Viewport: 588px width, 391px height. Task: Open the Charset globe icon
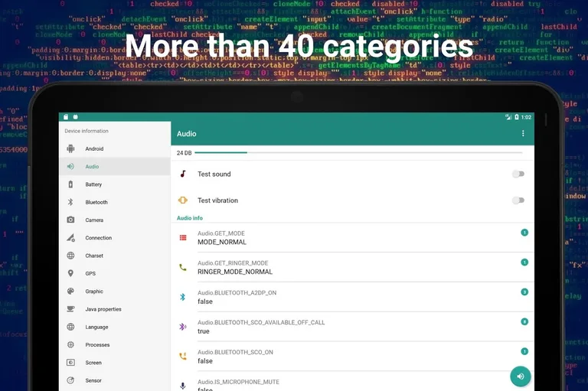(x=70, y=256)
